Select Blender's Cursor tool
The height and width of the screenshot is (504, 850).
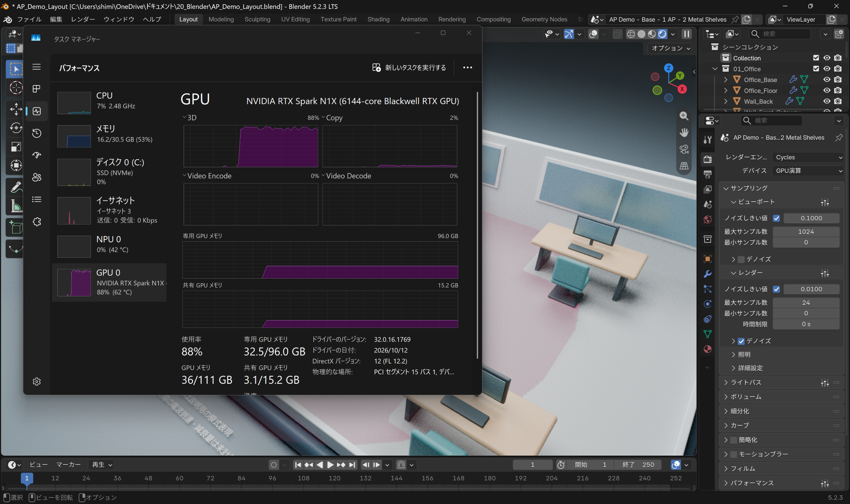coord(16,87)
